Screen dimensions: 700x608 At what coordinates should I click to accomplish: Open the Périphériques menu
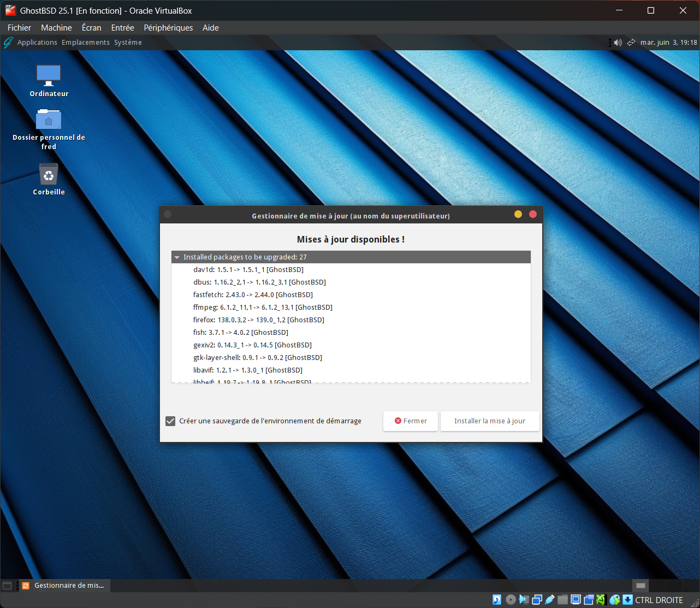[x=168, y=28]
